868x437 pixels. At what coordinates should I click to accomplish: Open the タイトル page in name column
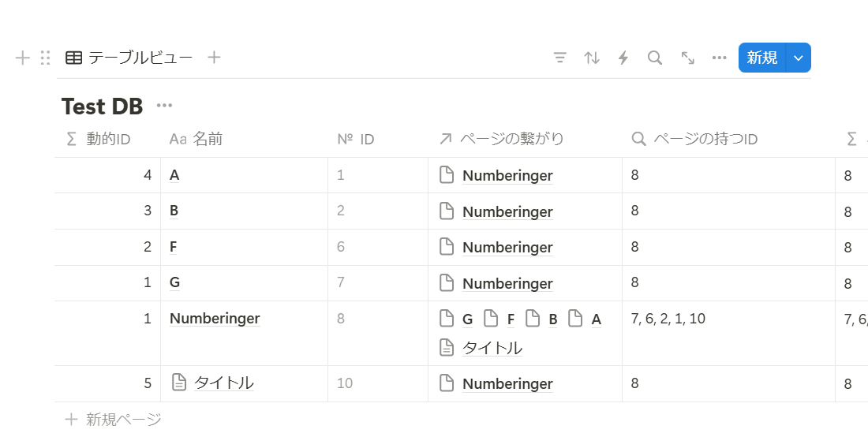[x=223, y=383]
